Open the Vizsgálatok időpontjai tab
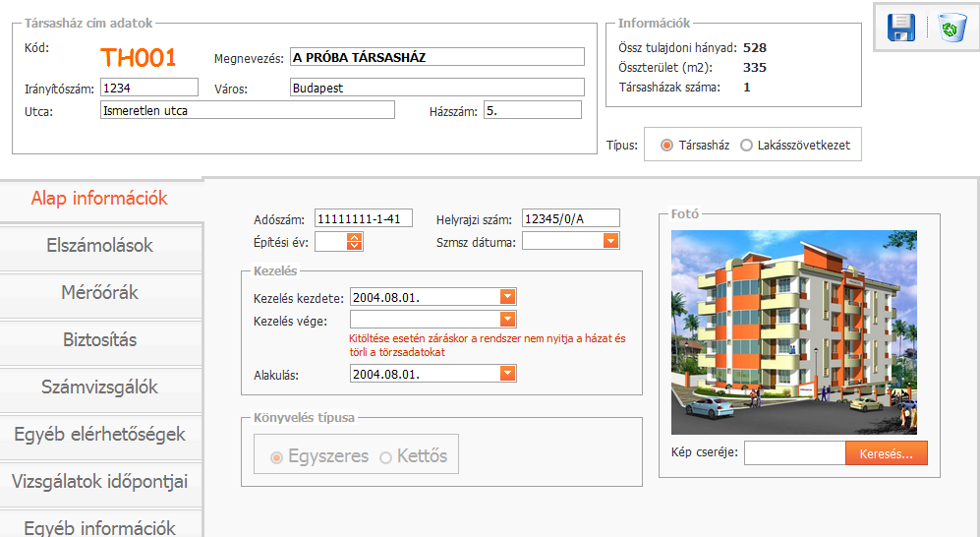 pos(100,482)
